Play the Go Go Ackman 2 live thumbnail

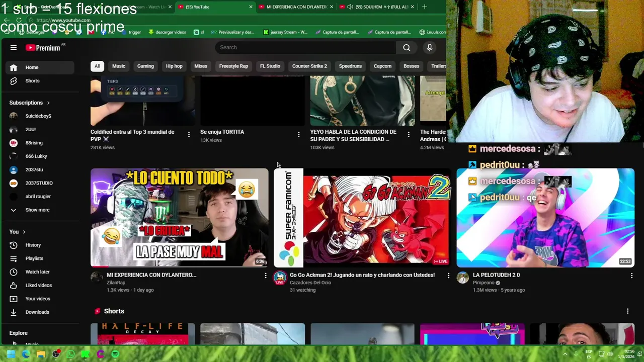362,217
